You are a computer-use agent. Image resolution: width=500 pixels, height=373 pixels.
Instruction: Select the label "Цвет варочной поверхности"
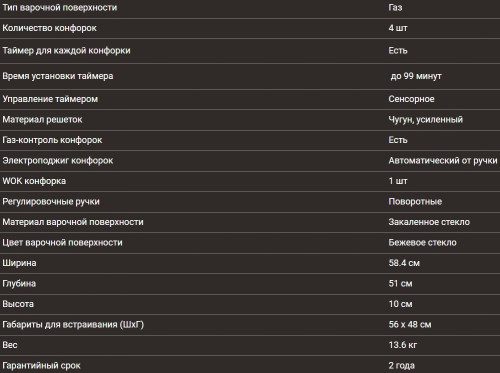tap(62, 243)
